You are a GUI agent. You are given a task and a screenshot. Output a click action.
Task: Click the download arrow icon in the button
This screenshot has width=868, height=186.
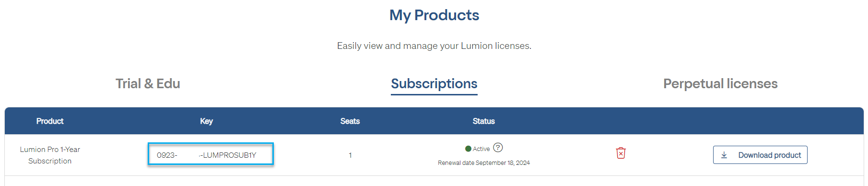click(724, 155)
